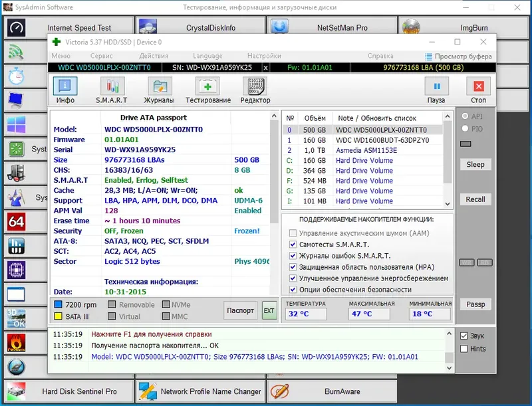Toggle Опции обеспечения безопасности checkbox
Image resolution: width=532 pixels, height=406 pixels.
tap(293, 290)
